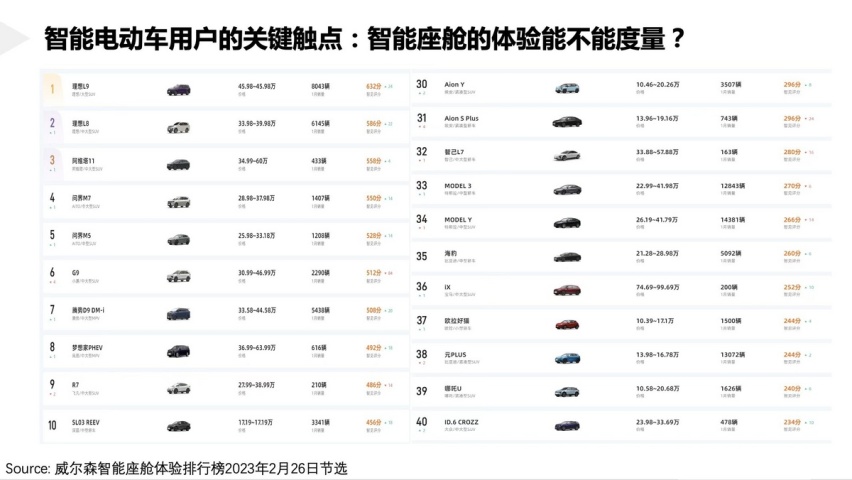
Task: Click the 腾势D9 DM-i car image
Action: (178, 314)
